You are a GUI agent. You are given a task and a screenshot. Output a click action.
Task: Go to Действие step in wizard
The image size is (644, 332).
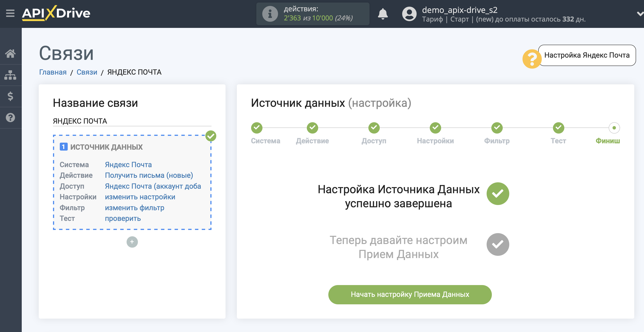[x=312, y=141]
